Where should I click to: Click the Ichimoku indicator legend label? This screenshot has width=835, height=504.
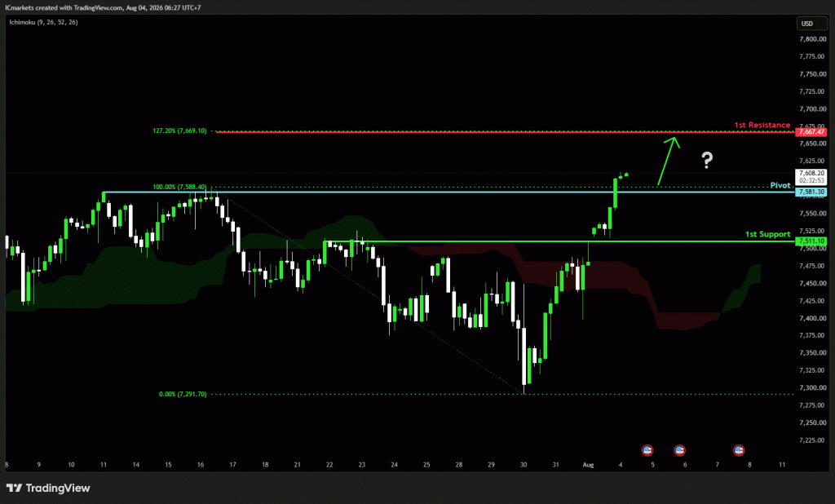[x=44, y=22]
